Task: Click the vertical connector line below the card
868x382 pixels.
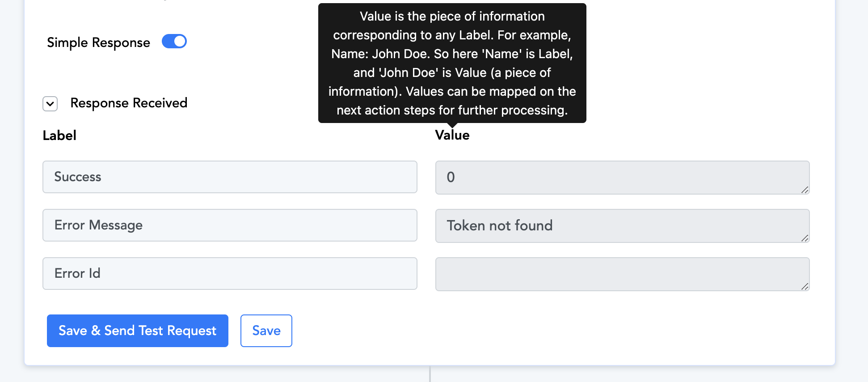Action: (x=430, y=374)
